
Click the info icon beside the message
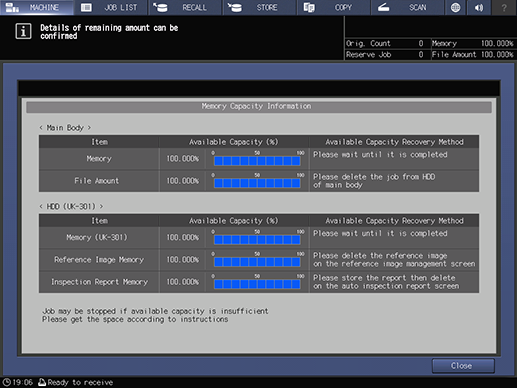pyautogui.click(x=23, y=32)
